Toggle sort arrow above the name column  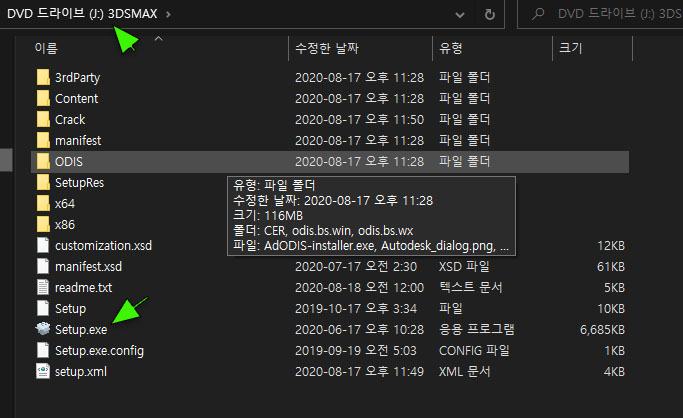pos(159,39)
